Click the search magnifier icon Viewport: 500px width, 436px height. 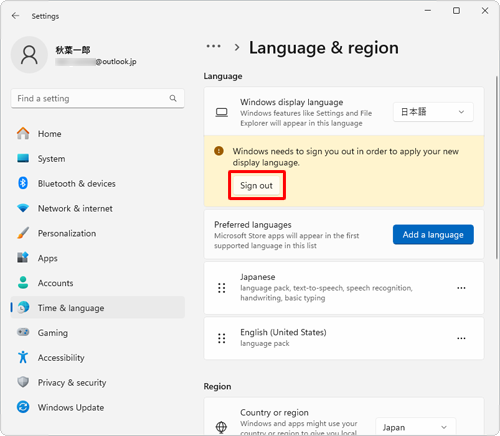pos(173,98)
